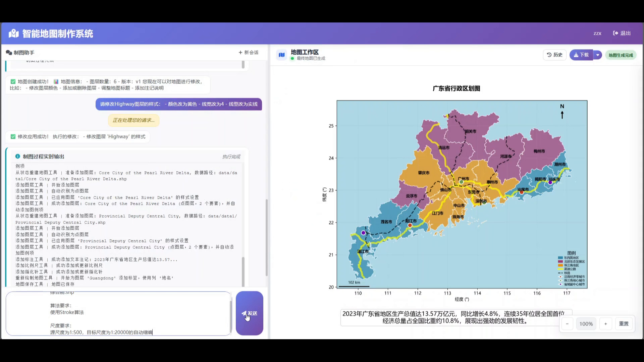The height and width of the screenshot is (362, 644).
Task: Click the 地图生成完成 status badge
Action: pyautogui.click(x=621, y=55)
